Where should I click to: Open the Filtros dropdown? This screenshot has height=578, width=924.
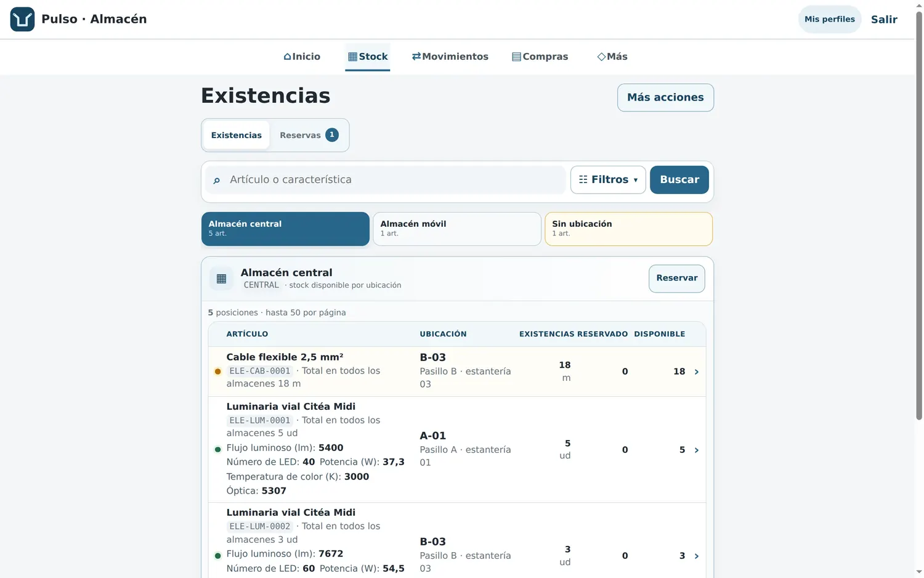tap(608, 180)
